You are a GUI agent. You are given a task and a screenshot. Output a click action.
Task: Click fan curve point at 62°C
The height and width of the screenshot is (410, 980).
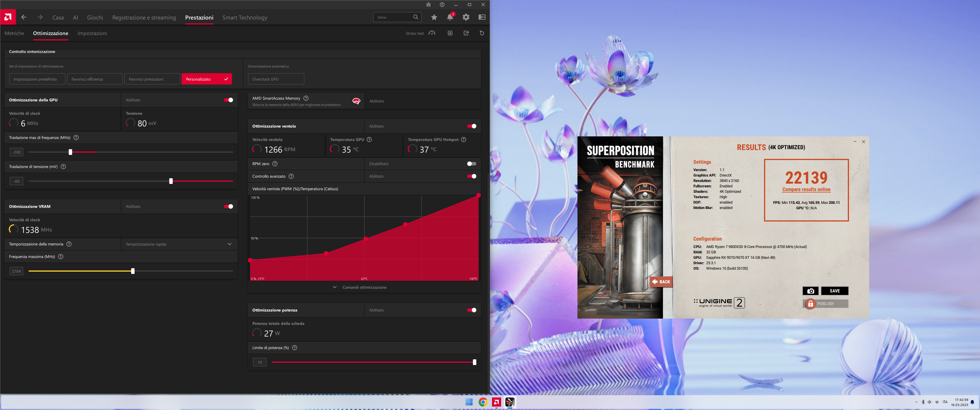pyautogui.click(x=366, y=239)
